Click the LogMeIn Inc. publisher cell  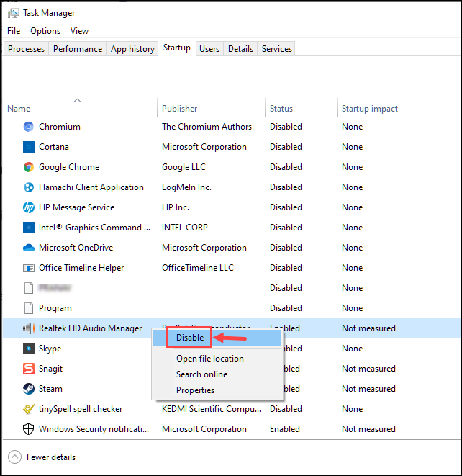[x=186, y=187]
